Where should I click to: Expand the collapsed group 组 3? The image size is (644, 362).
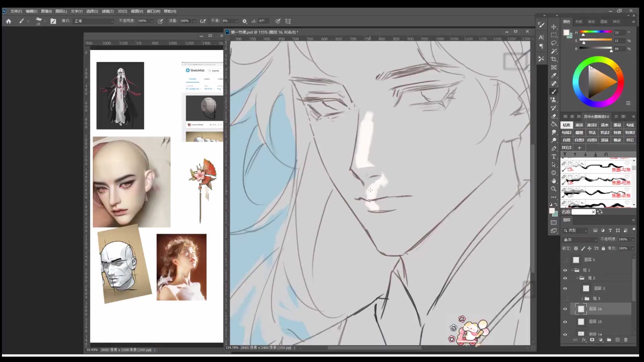(582, 299)
